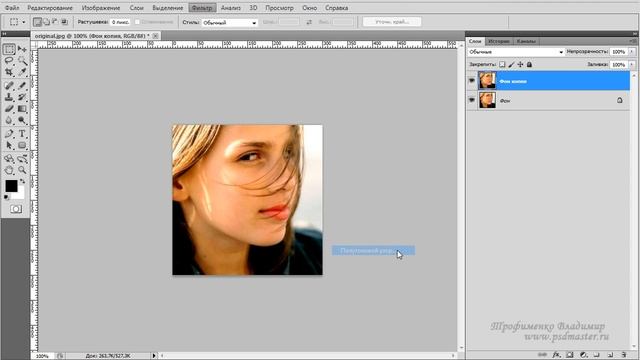This screenshot has width=640, height=360.
Task: Hide the Фон копия layer
Action: point(472,81)
